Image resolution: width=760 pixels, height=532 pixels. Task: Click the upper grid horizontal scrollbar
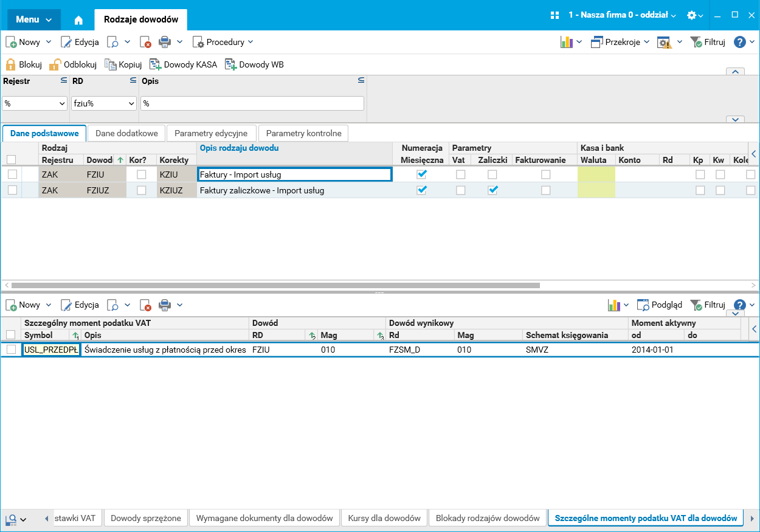(275, 285)
